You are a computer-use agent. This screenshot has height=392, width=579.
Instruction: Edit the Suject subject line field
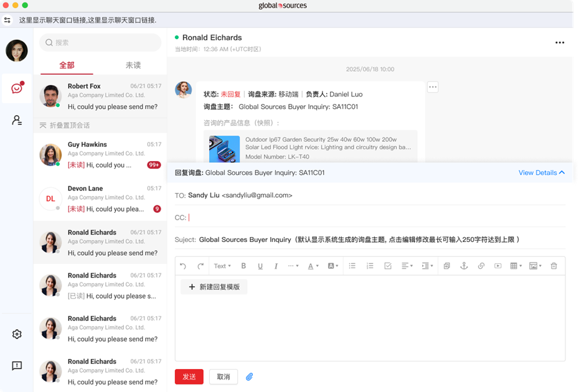click(370, 240)
